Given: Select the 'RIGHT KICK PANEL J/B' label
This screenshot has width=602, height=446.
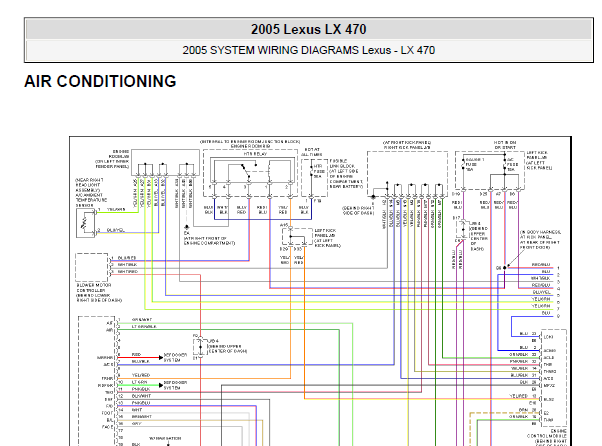Looking at the screenshot, I should click(x=407, y=147).
